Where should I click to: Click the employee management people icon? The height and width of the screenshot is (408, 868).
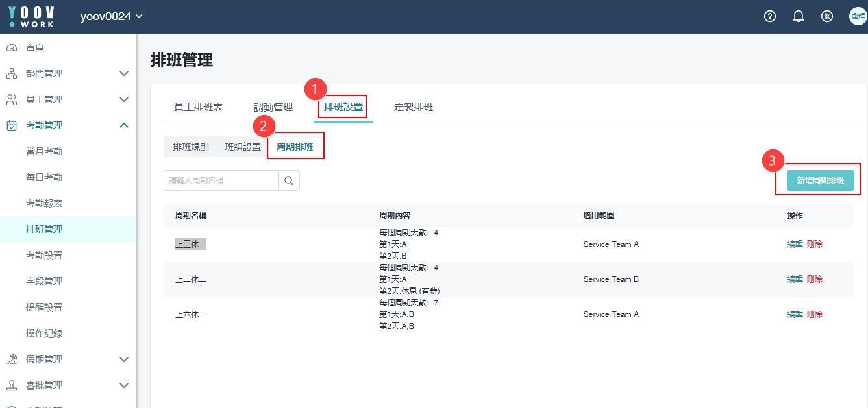click(12, 99)
